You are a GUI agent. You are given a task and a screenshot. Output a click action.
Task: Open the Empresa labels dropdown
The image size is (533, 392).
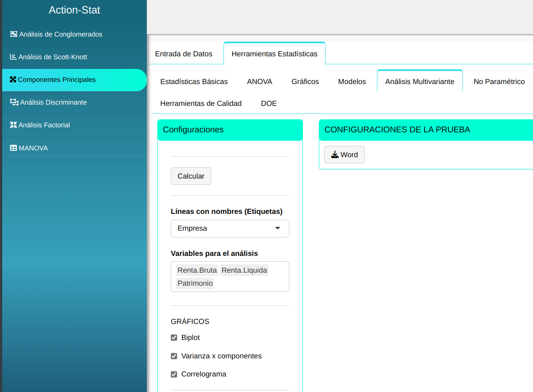click(230, 229)
